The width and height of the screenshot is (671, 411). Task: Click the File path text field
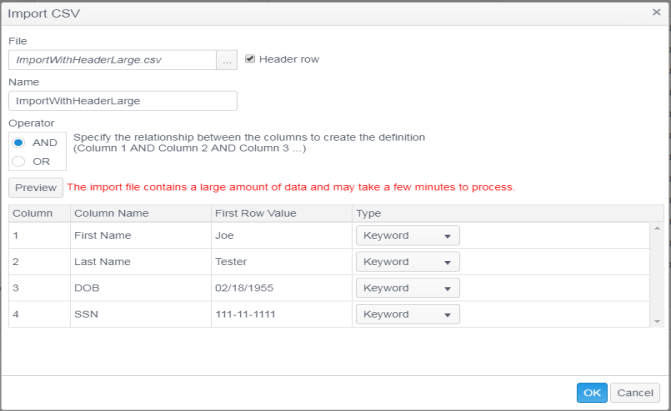[x=112, y=60]
